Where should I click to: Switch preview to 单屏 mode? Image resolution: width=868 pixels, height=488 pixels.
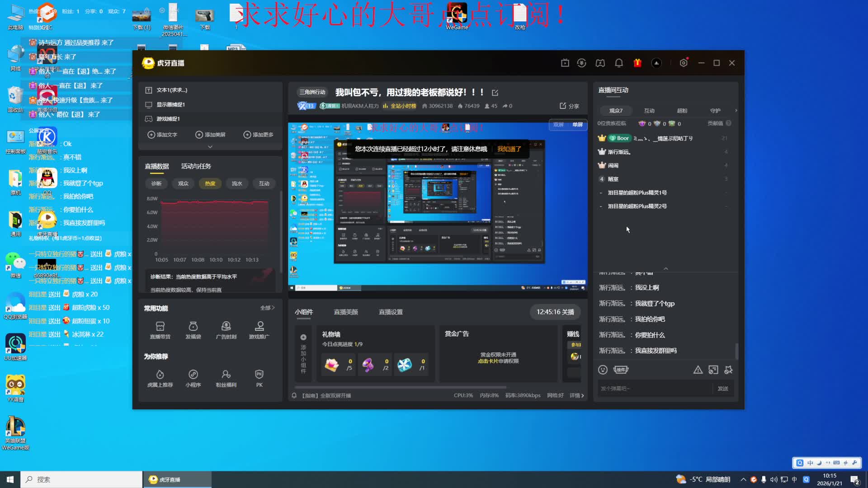click(x=577, y=125)
